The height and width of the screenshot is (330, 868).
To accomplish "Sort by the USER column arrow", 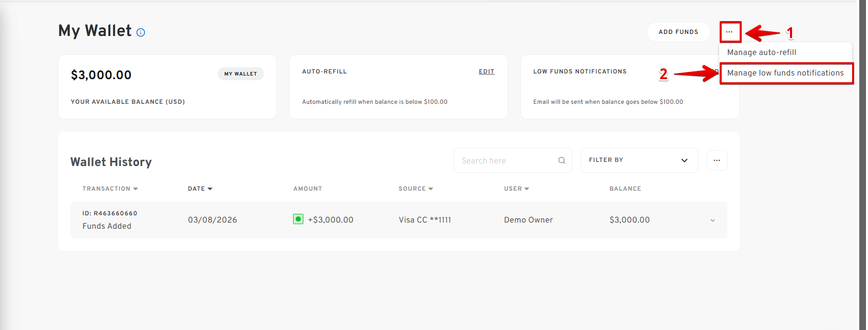I will [x=527, y=189].
